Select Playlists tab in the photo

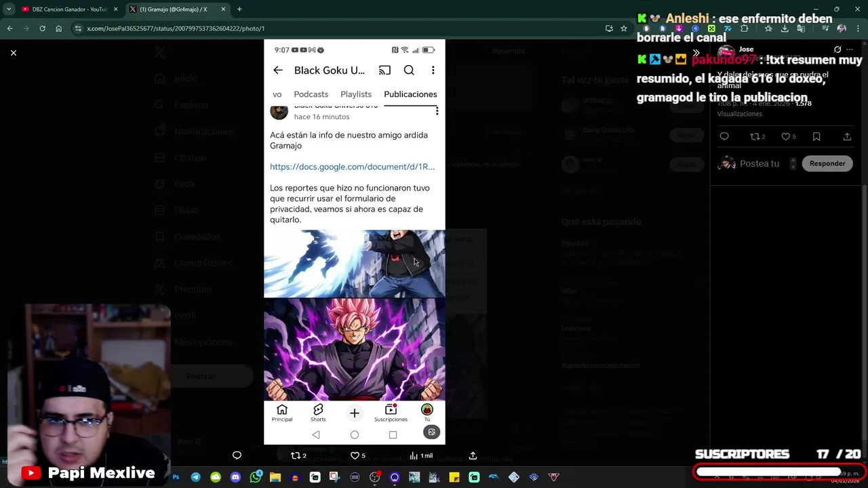click(356, 94)
